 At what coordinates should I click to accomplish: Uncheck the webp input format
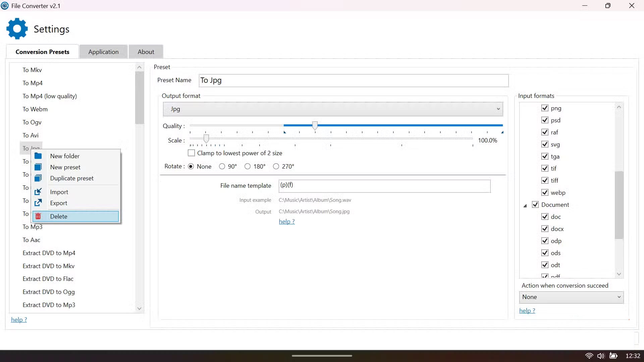click(545, 193)
